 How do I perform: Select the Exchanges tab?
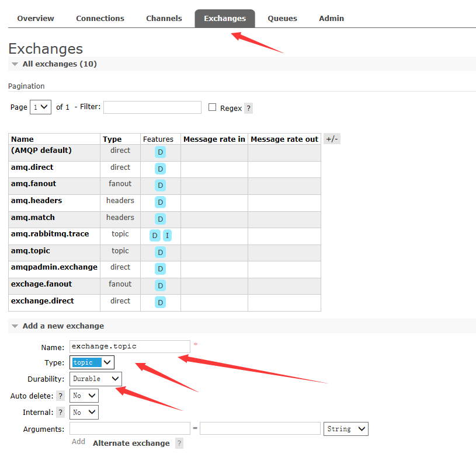pos(225,19)
